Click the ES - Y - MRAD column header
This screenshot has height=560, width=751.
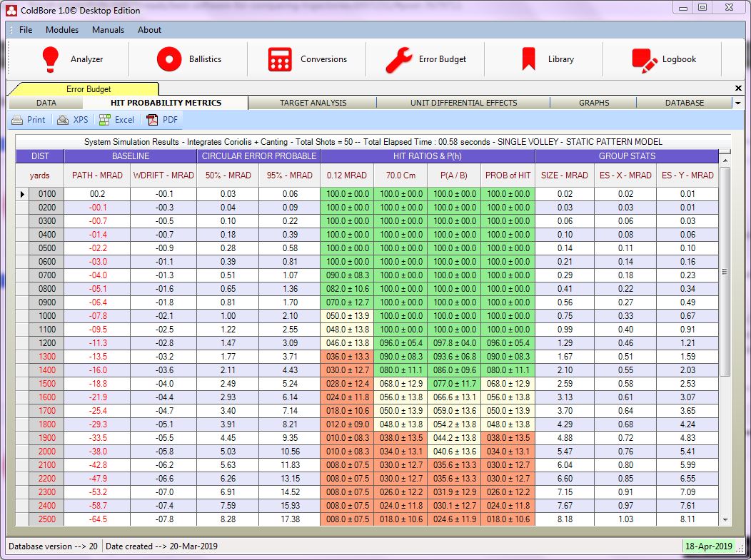[687, 175]
